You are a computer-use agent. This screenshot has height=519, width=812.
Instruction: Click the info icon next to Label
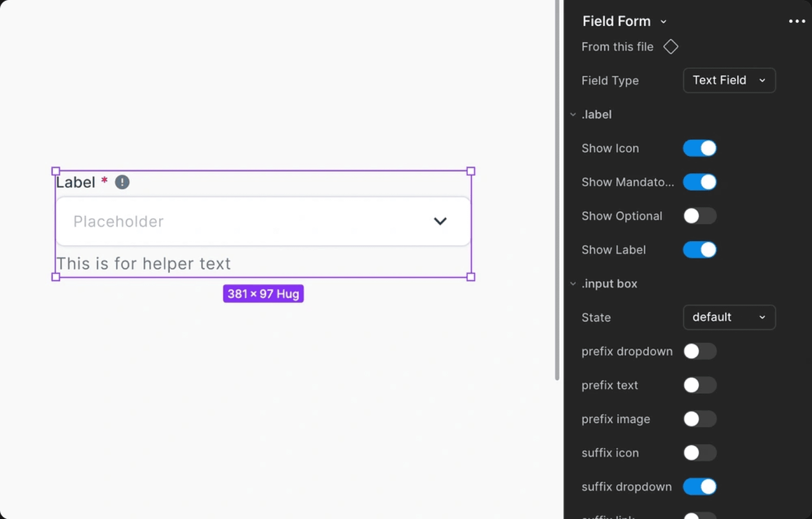122,182
